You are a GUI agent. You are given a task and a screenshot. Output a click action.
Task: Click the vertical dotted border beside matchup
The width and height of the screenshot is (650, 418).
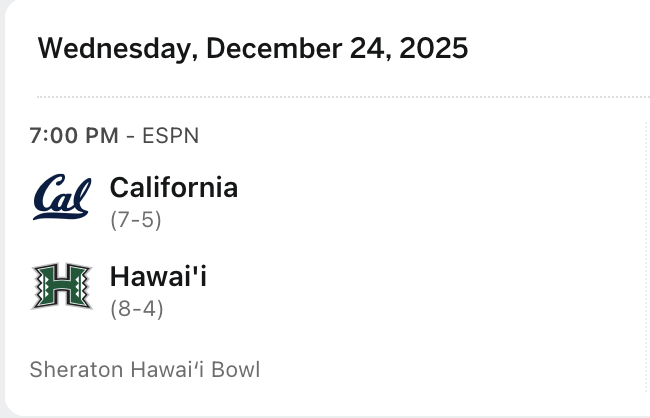[x=647, y=250]
